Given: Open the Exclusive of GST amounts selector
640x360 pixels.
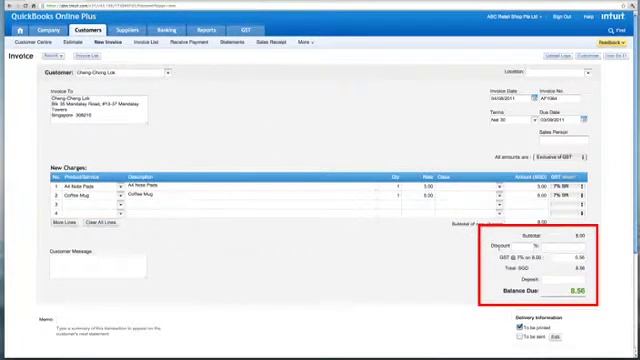Looking at the screenshot, I should 560,157.
